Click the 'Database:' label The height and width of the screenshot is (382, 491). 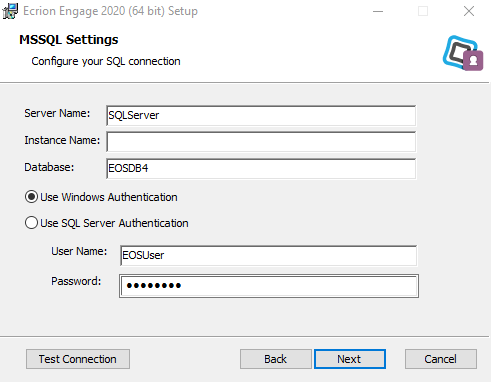pos(49,167)
